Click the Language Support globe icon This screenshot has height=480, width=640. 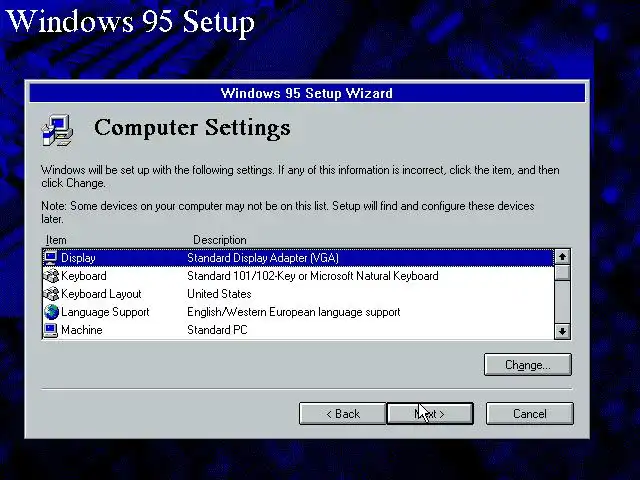(x=51, y=312)
